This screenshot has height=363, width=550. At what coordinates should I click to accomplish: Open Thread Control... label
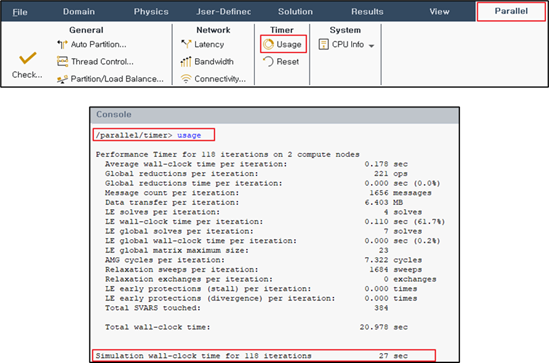click(x=102, y=62)
